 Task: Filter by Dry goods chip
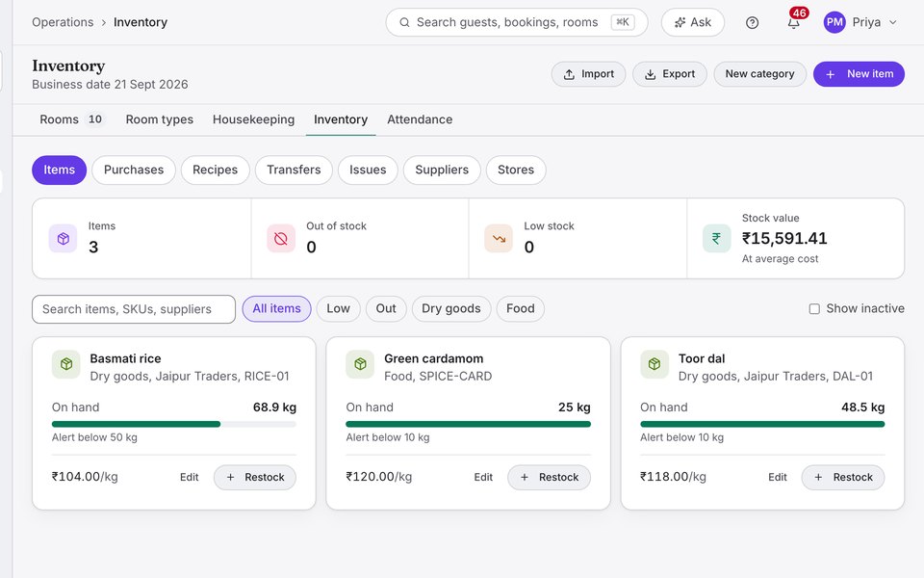point(451,309)
